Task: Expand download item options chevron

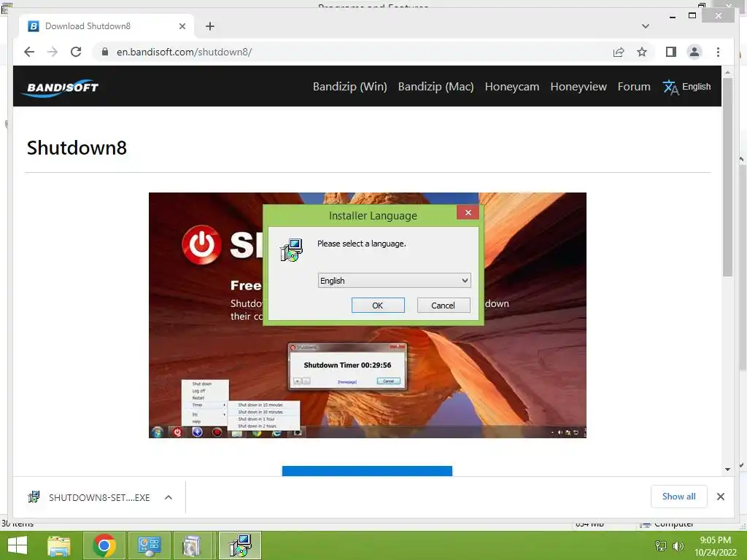Action: coord(169,497)
